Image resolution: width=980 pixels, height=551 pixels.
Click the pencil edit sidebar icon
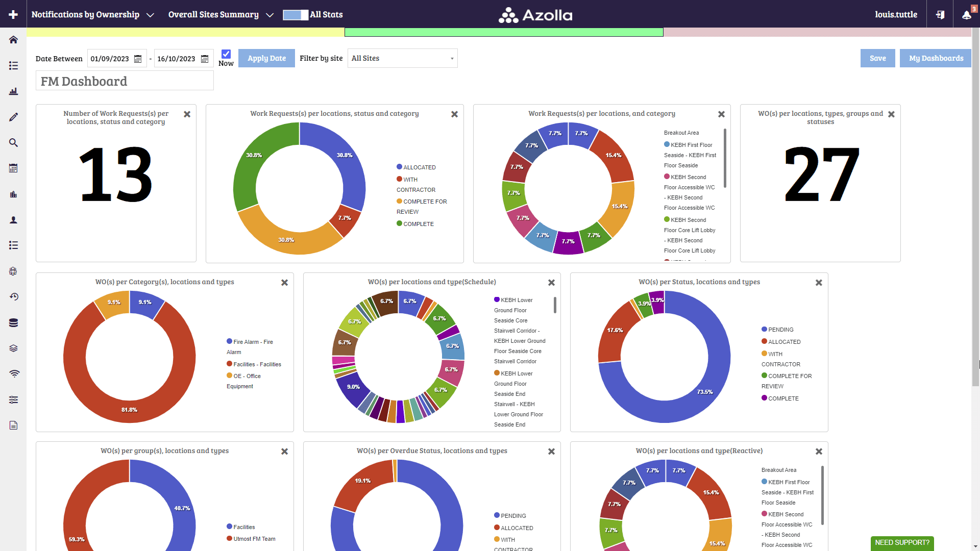click(13, 117)
